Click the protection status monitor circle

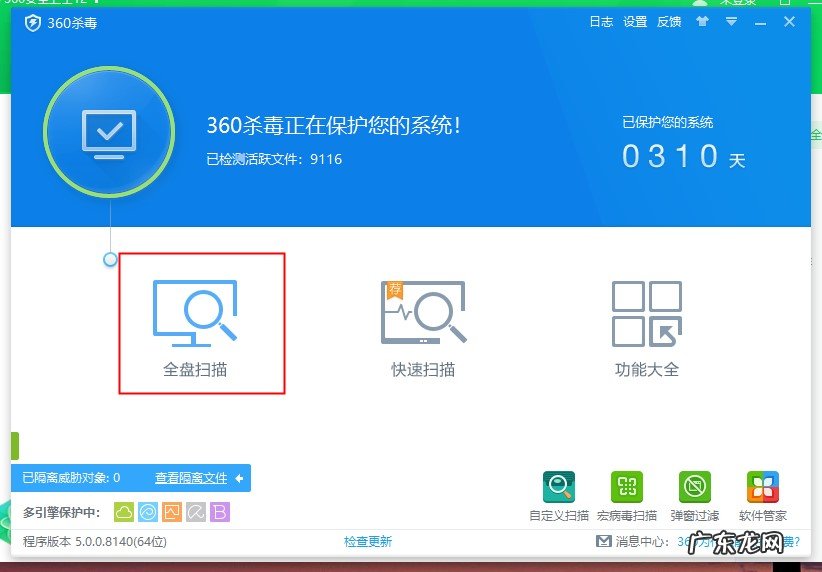click(109, 132)
